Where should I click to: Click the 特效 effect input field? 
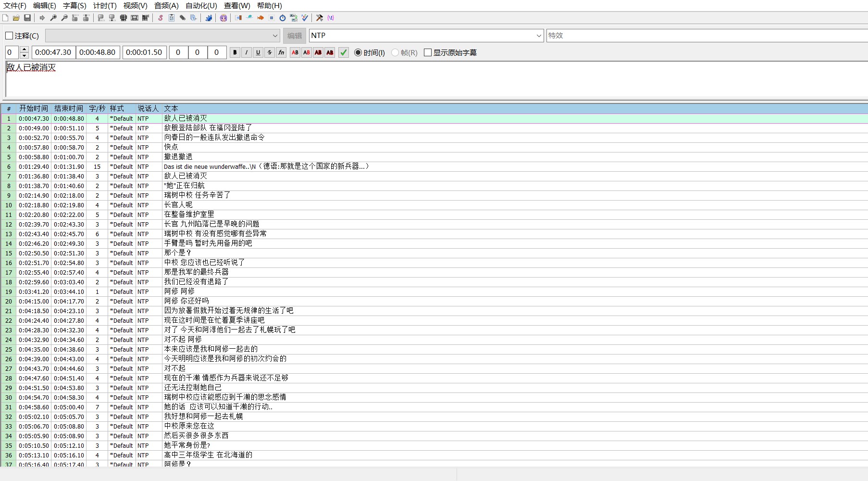point(707,36)
